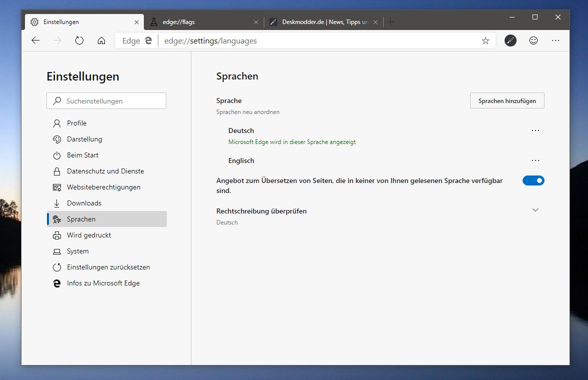Click the forward navigation arrow
The width and height of the screenshot is (588, 380).
click(x=57, y=40)
